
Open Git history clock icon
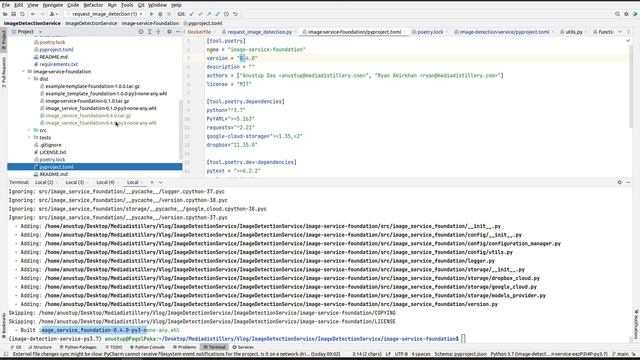tap(227, 14)
